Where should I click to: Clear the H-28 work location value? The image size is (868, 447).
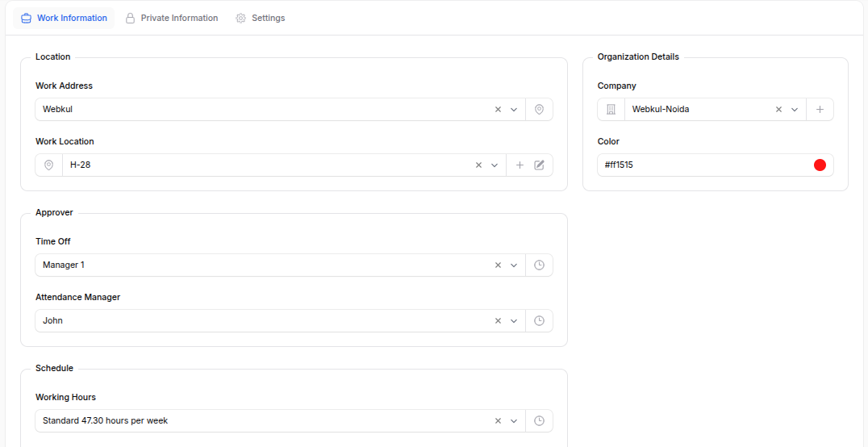478,165
